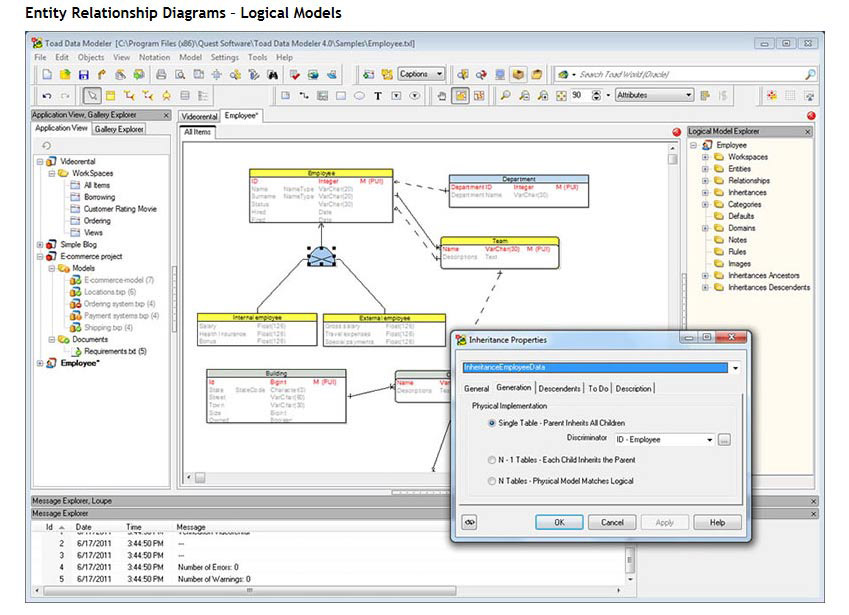Viewport: 849px width, 615px height.
Task: Collapse the Videorental tree node
Action: click(40, 161)
